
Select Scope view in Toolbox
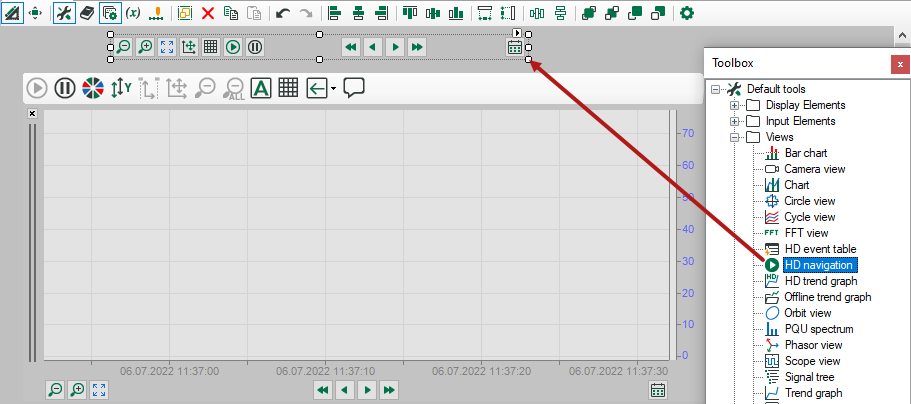pos(812,361)
